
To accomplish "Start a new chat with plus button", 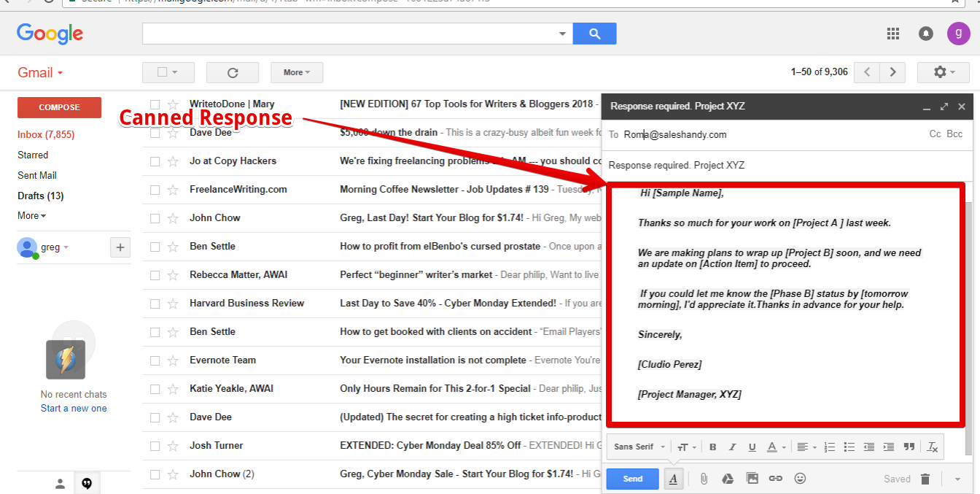I will [x=120, y=247].
